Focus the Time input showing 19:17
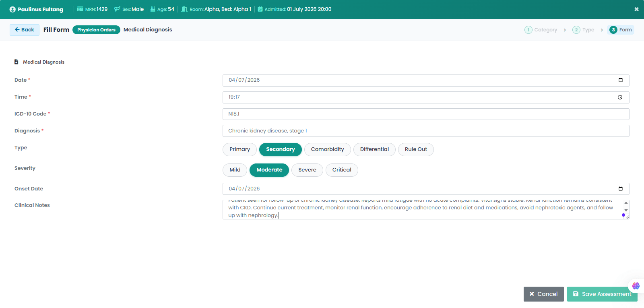The image size is (644, 308). point(426,97)
